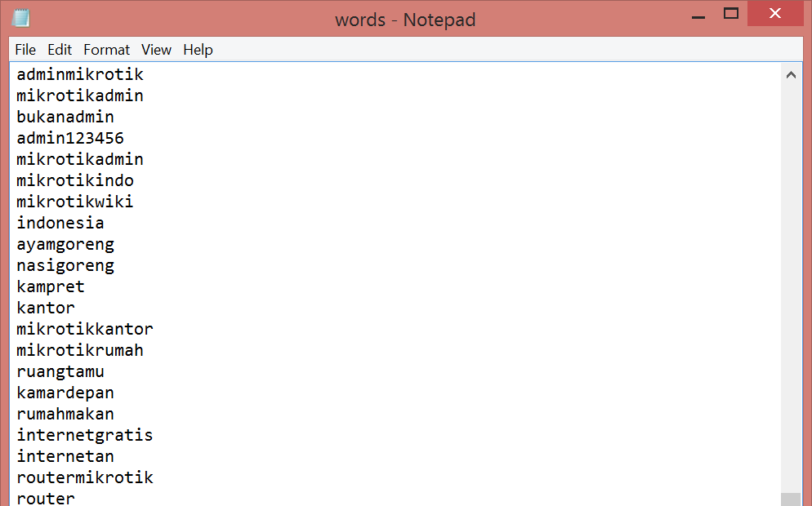
Task: Open the Help menu
Action: click(x=198, y=50)
